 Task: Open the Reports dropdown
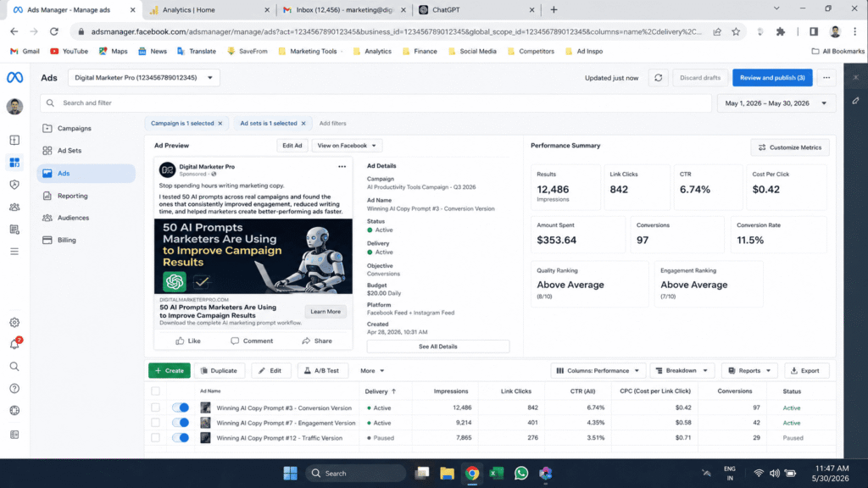click(749, 371)
